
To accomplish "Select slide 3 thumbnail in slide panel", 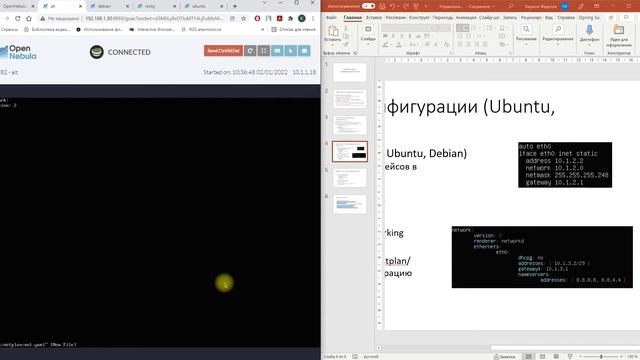I will tap(350, 125).
